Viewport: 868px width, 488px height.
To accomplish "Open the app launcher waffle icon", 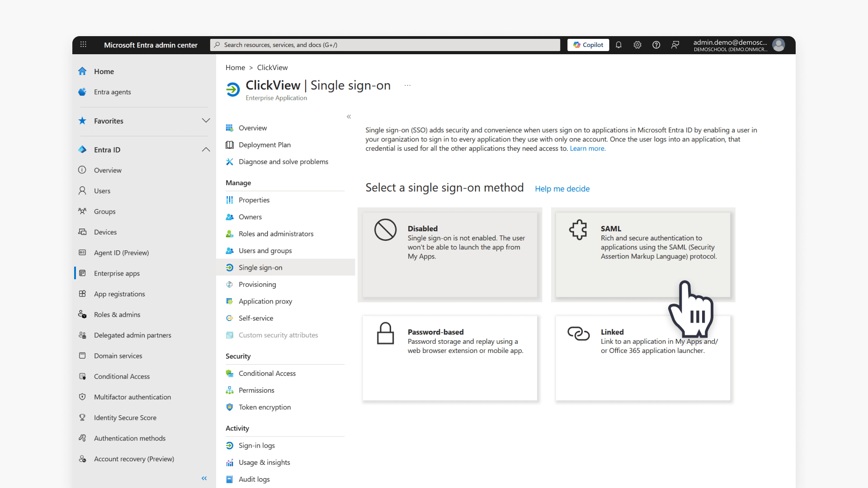I will [x=83, y=45].
